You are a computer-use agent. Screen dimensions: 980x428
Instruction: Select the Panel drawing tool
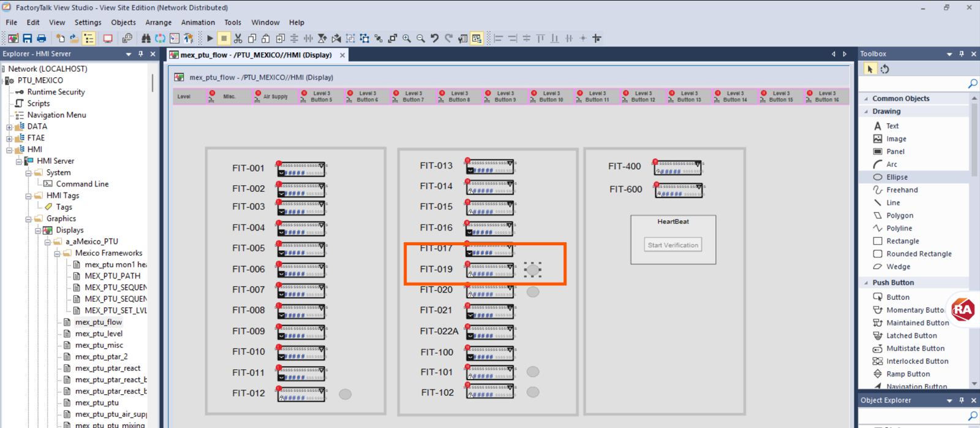point(895,151)
